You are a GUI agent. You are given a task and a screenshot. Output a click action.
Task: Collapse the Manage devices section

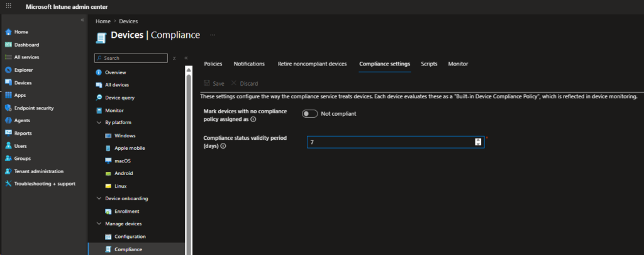99,224
